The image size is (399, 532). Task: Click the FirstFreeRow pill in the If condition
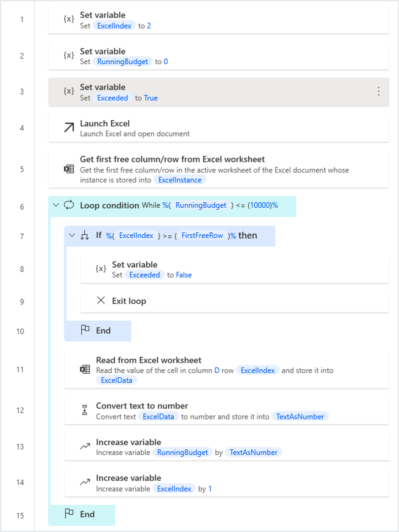(202, 235)
